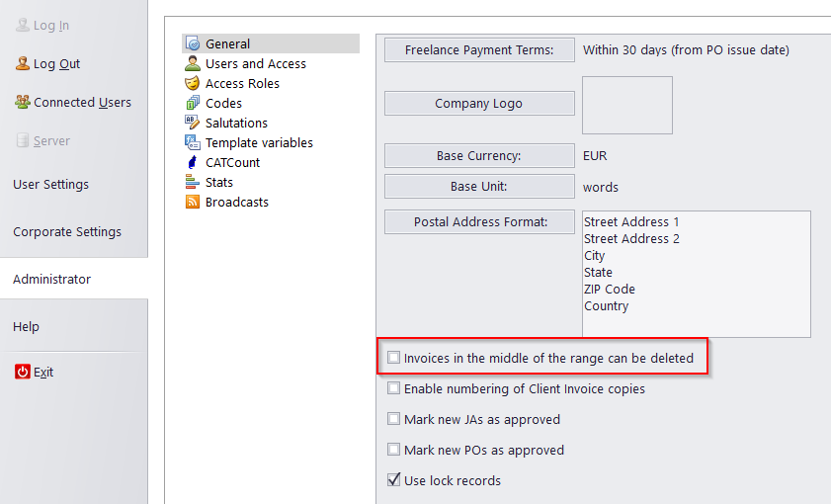This screenshot has height=504, width=831.
Task: Click the General settings icon
Action: (193, 43)
